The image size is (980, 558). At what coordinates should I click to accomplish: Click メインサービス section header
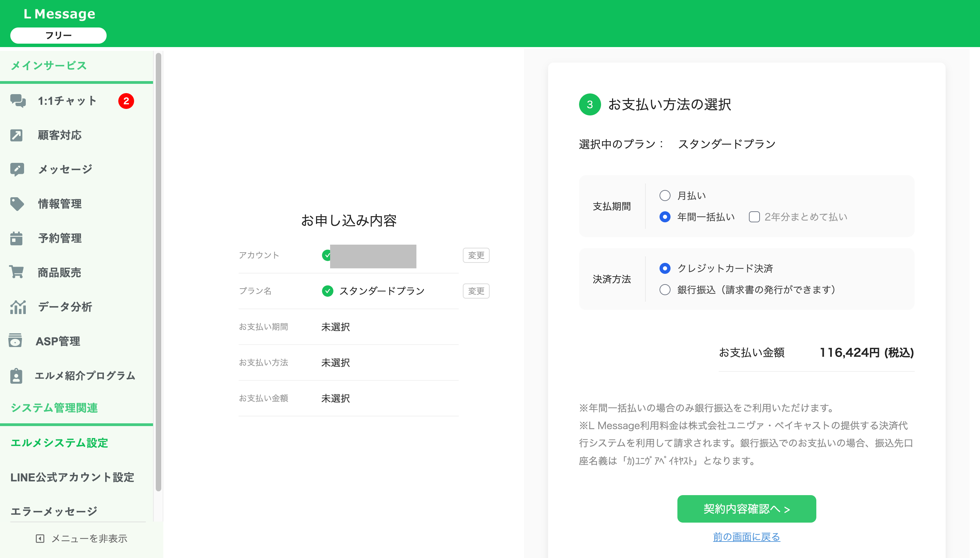pos(49,66)
